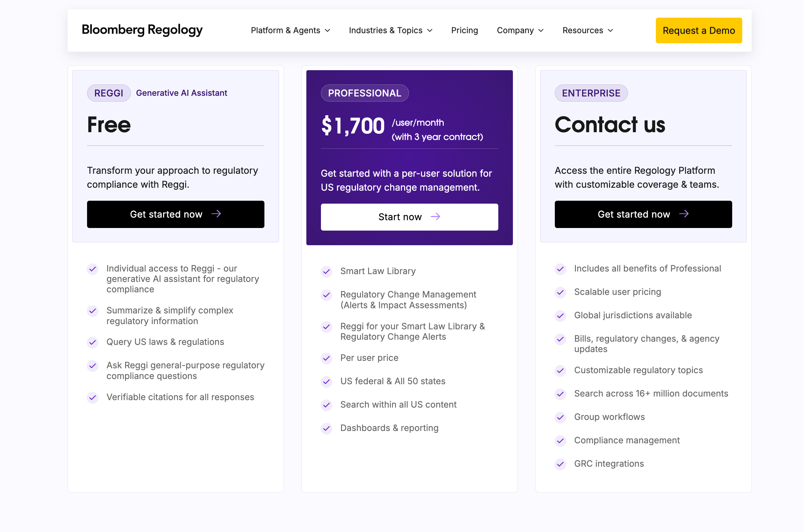Click 'Group workflows' feature text
803x532 pixels.
pyautogui.click(x=609, y=417)
